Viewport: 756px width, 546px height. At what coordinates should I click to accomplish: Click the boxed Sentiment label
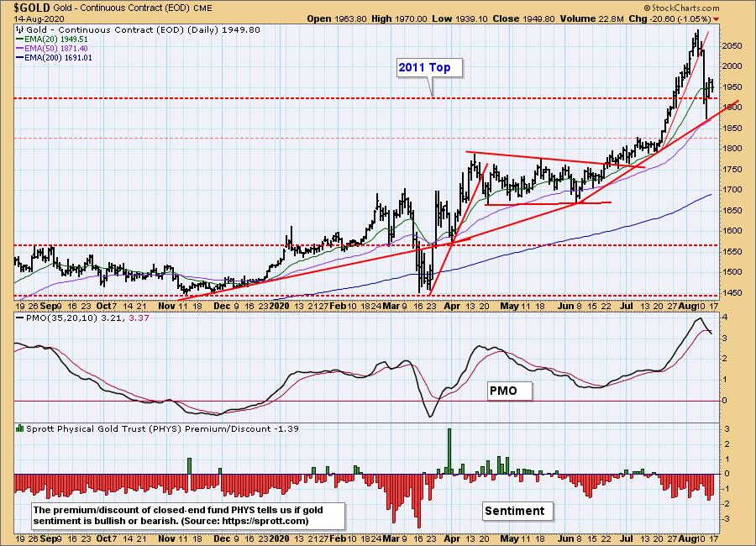tap(517, 512)
